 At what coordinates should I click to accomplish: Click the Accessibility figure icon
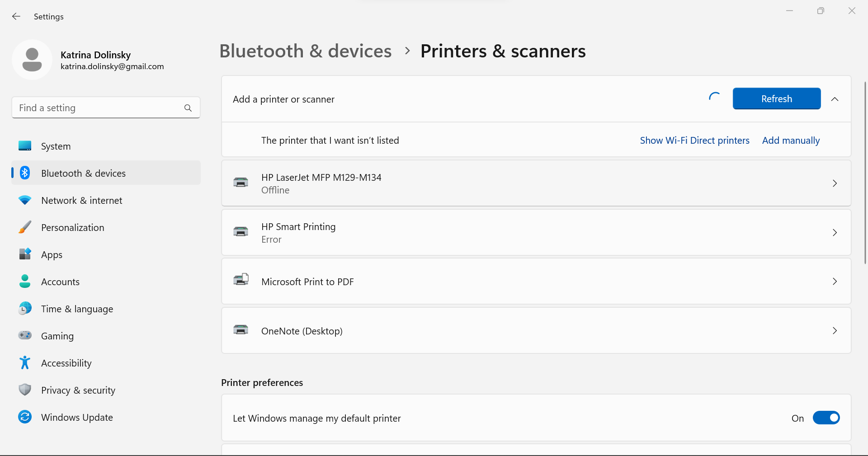tap(25, 362)
